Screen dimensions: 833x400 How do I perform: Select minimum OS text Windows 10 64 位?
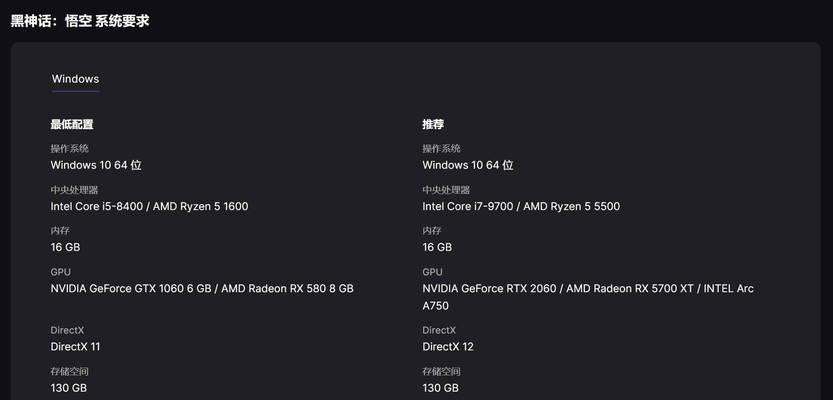tap(96, 165)
